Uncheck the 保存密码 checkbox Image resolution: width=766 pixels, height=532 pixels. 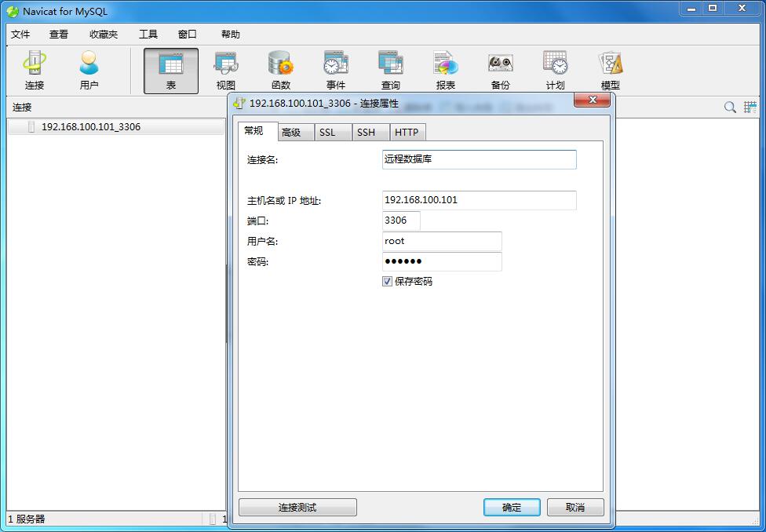click(x=386, y=281)
